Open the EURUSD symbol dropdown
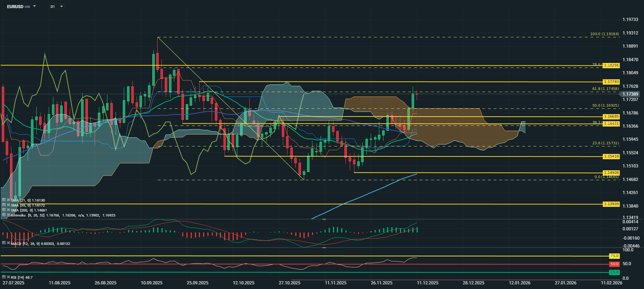The height and width of the screenshot is (289, 644). [x=35, y=6]
